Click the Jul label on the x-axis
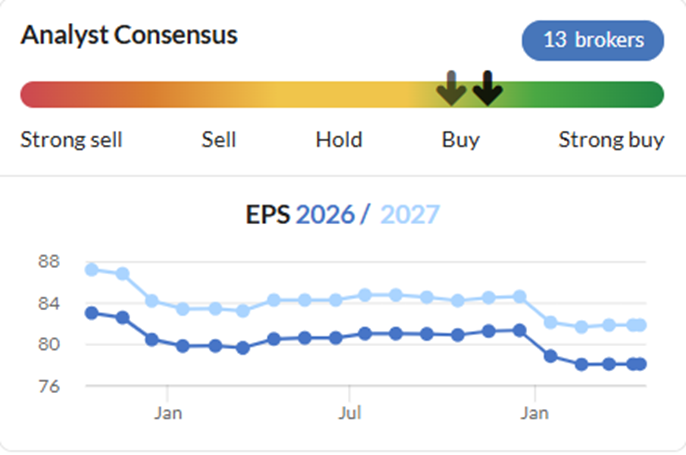Image resolution: width=686 pixels, height=455 pixels. [x=349, y=412]
